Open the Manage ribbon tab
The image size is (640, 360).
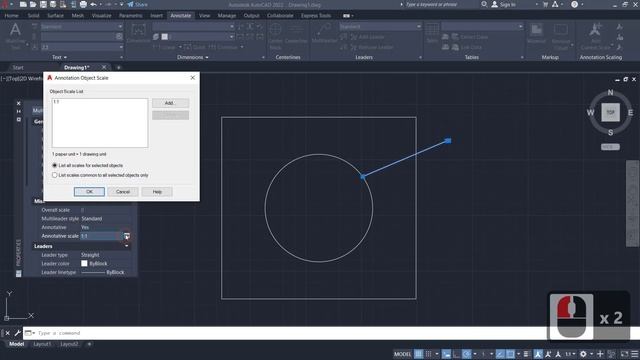pos(227,16)
